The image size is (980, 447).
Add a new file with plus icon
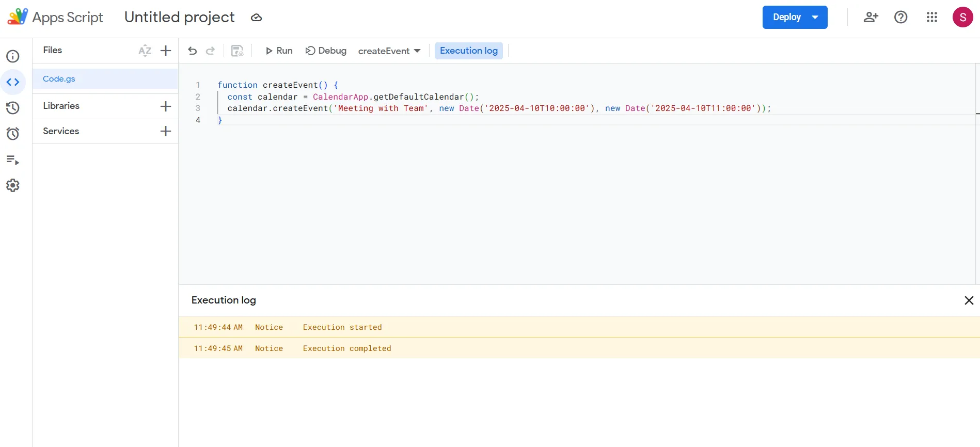166,51
